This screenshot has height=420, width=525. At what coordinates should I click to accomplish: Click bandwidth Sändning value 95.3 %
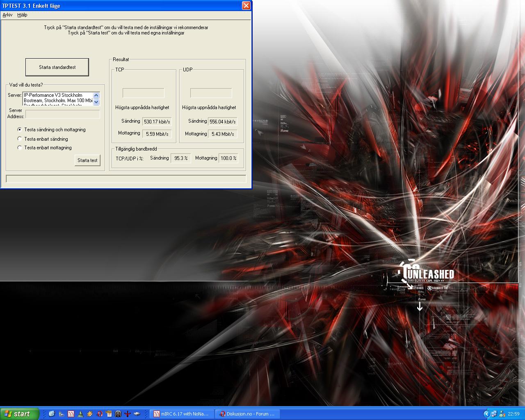(x=181, y=158)
